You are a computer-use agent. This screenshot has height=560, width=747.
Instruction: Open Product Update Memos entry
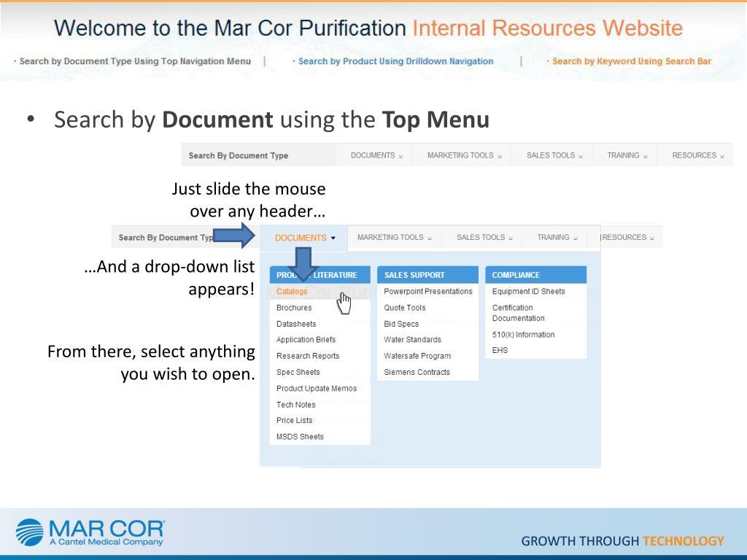(317, 388)
